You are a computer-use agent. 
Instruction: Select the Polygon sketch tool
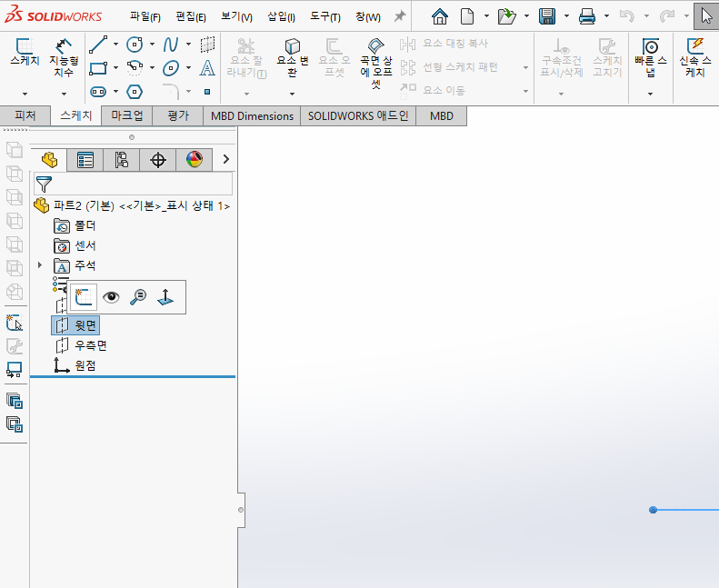(x=135, y=92)
